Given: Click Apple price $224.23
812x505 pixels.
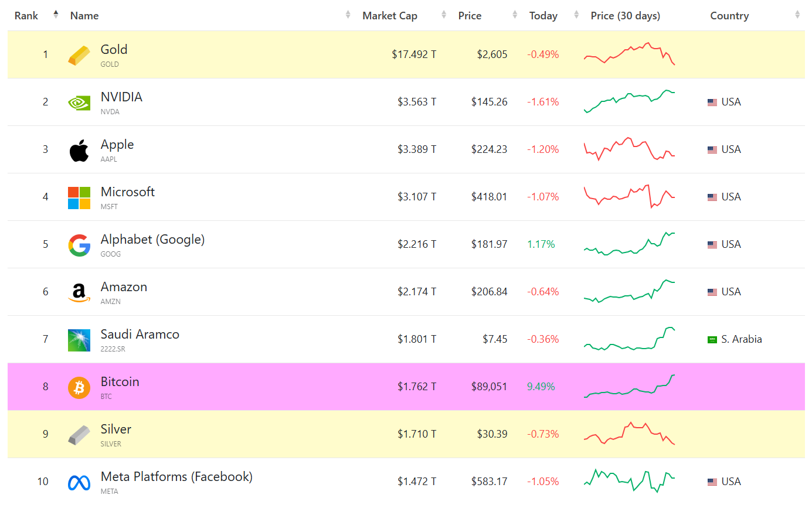Looking at the screenshot, I should 489,150.
